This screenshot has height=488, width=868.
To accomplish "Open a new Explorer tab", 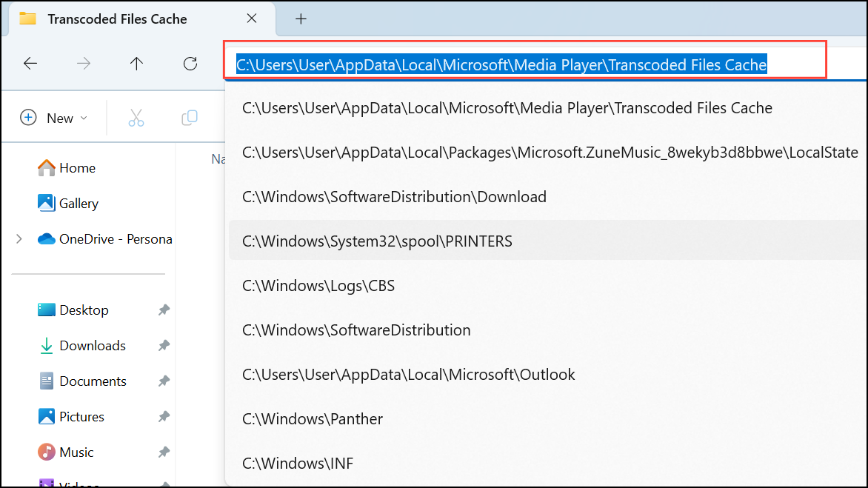I will point(301,19).
